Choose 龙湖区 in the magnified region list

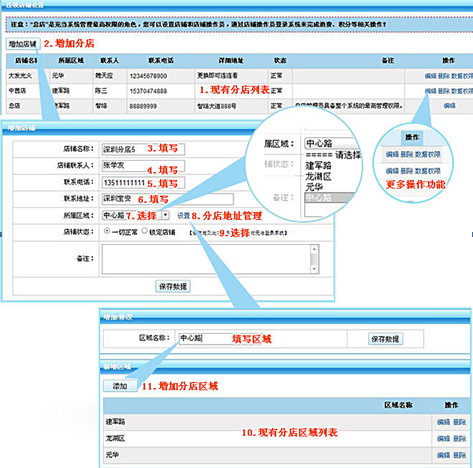318,176
